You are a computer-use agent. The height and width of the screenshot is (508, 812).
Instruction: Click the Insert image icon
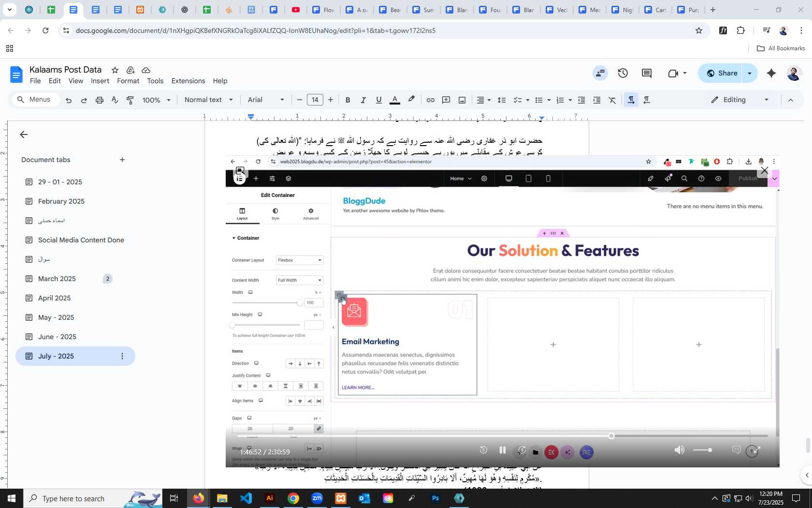[x=462, y=100]
